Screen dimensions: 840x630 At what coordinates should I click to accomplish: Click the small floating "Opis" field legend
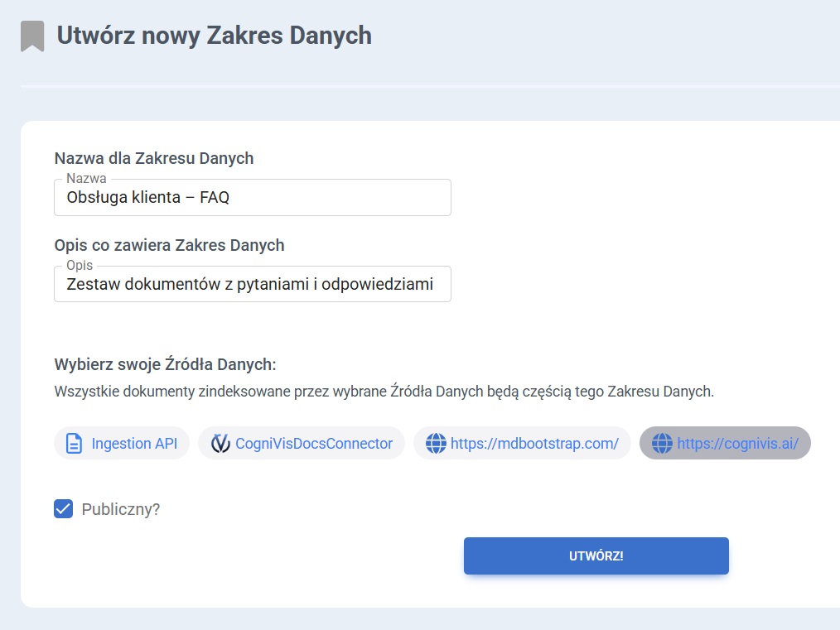pyautogui.click(x=80, y=266)
